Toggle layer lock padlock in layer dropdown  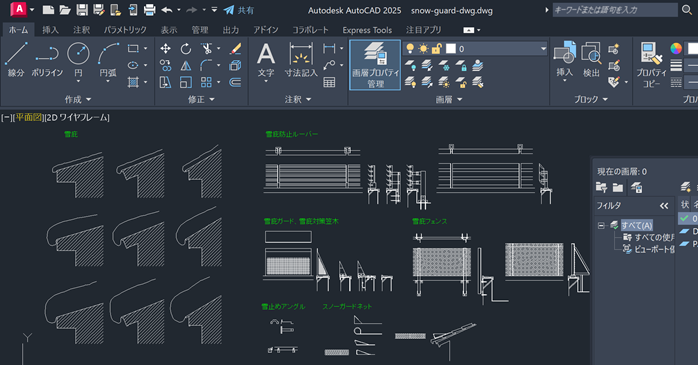[x=437, y=49]
